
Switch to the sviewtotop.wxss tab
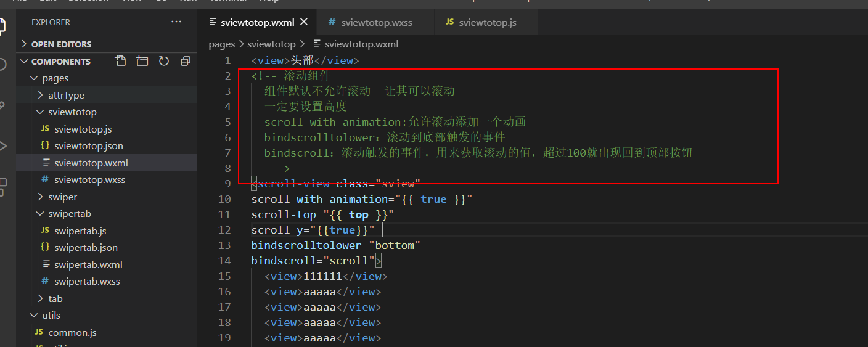point(375,22)
